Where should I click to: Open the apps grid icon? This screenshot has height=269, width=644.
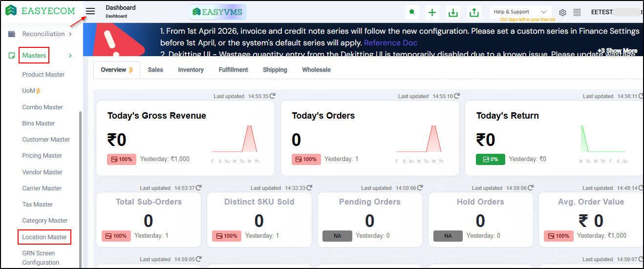pos(577,13)
